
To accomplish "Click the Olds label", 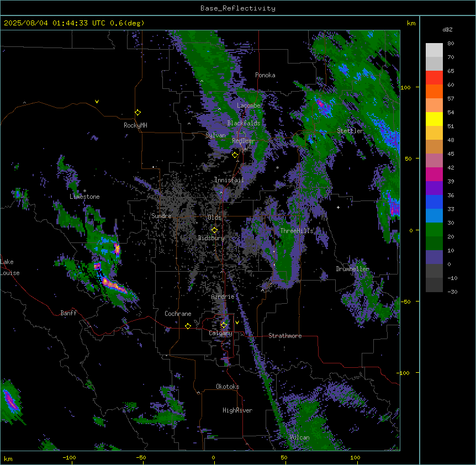I will 214,218.
